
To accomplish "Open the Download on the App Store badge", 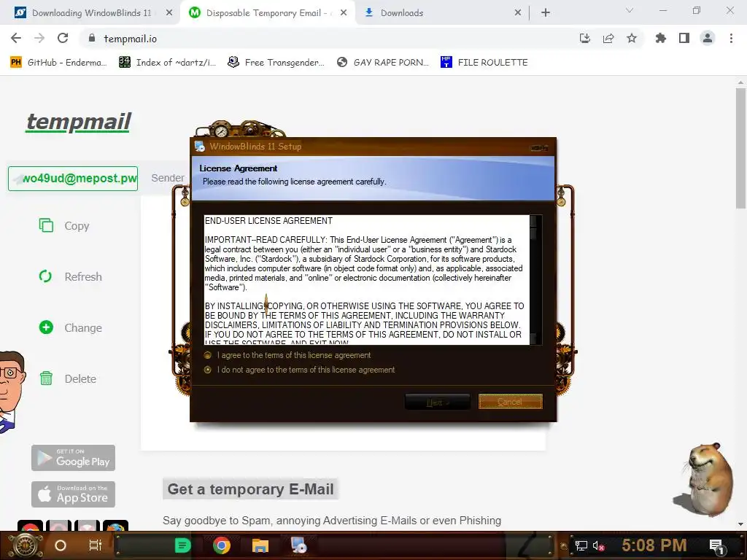I will (74, 494).
